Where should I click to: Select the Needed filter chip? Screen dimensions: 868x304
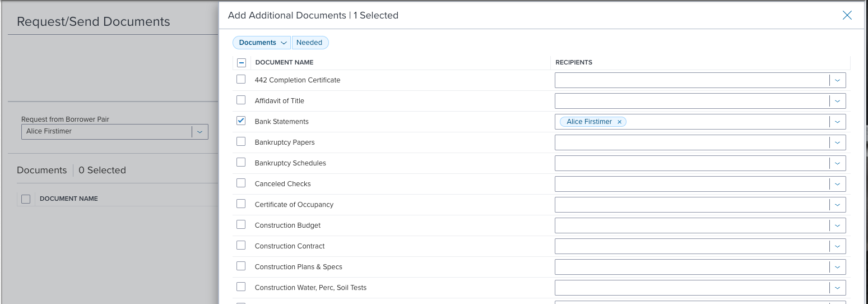(309, 43)
